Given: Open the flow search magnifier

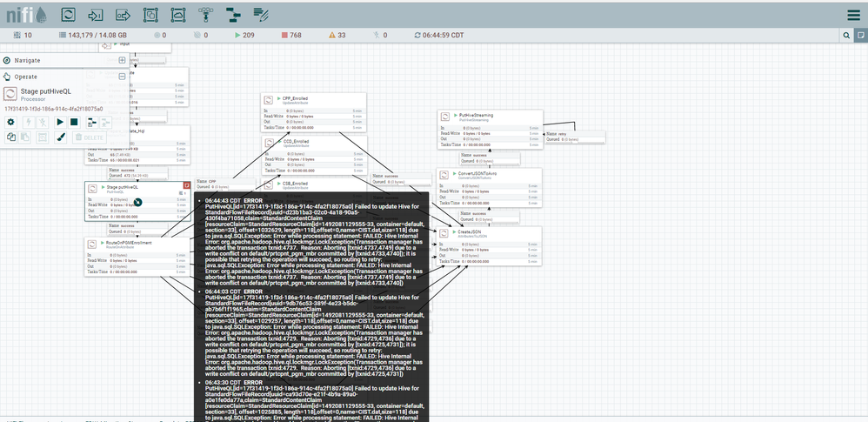Looking at the screenshot, I should coord(847,35).
